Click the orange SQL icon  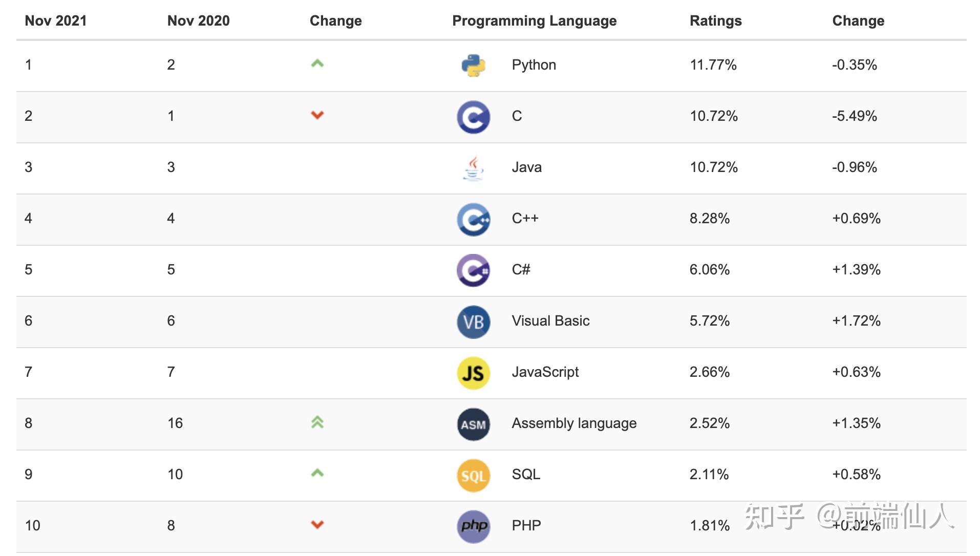[473, 475]
